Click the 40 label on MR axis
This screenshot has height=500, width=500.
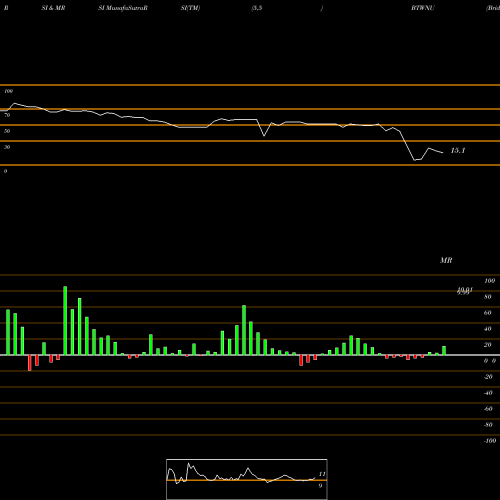coord(488,329)
